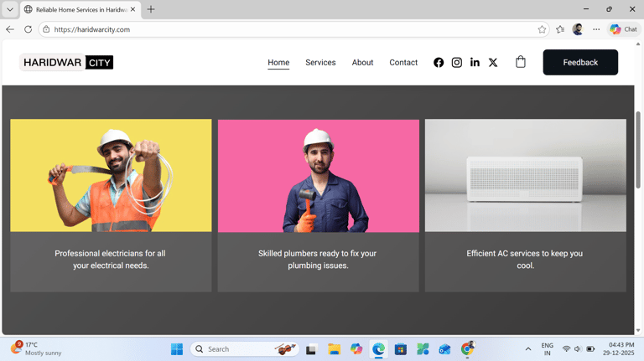Open the tab actions chevron menu
644x361 pixels.
pos(10,9)
